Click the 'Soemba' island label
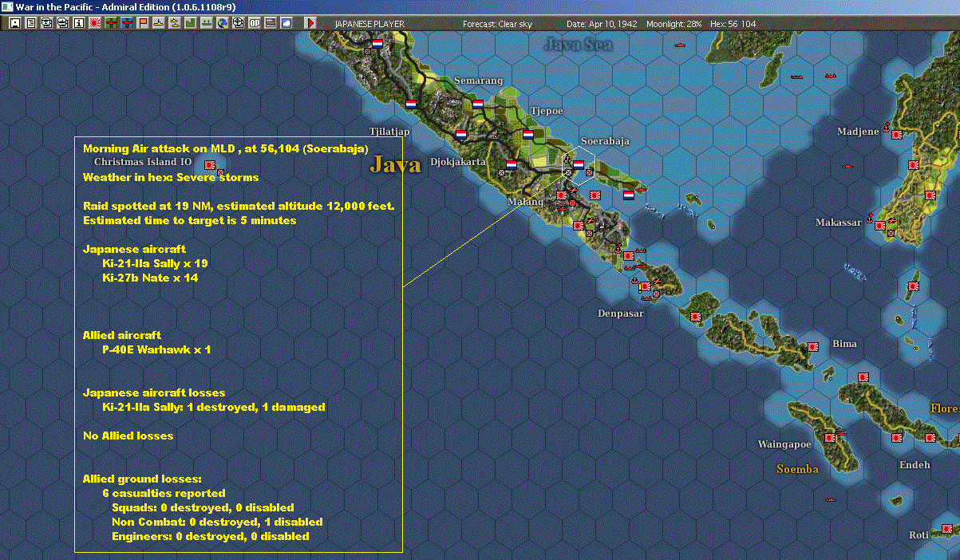960x560 pixels. 798,469
